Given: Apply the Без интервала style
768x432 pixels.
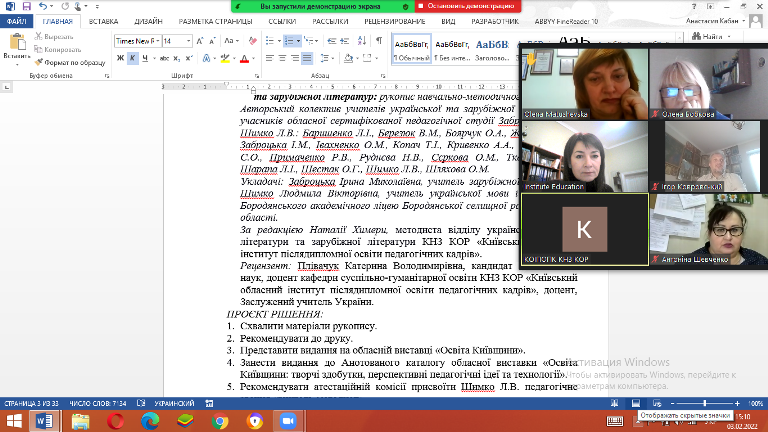Looking at the screenshot, I should coord(452,49).
